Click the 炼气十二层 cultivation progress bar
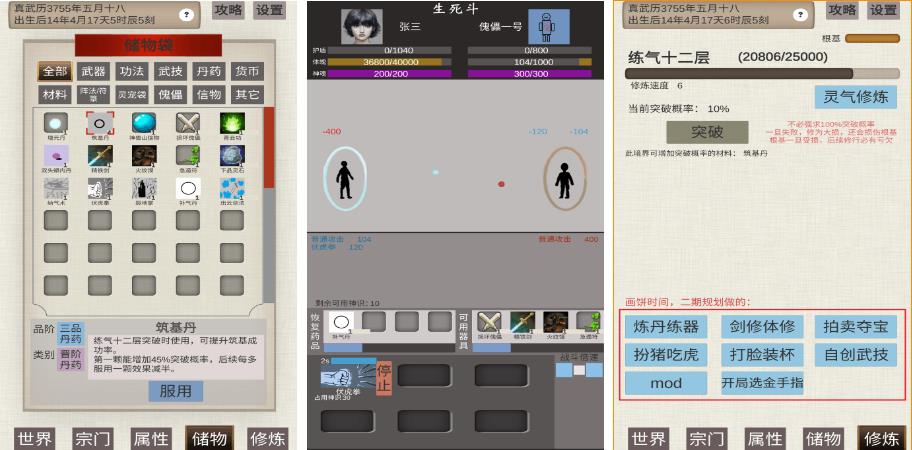The height and width of the screenshot is (450, 912). click(x=739, y=73)
